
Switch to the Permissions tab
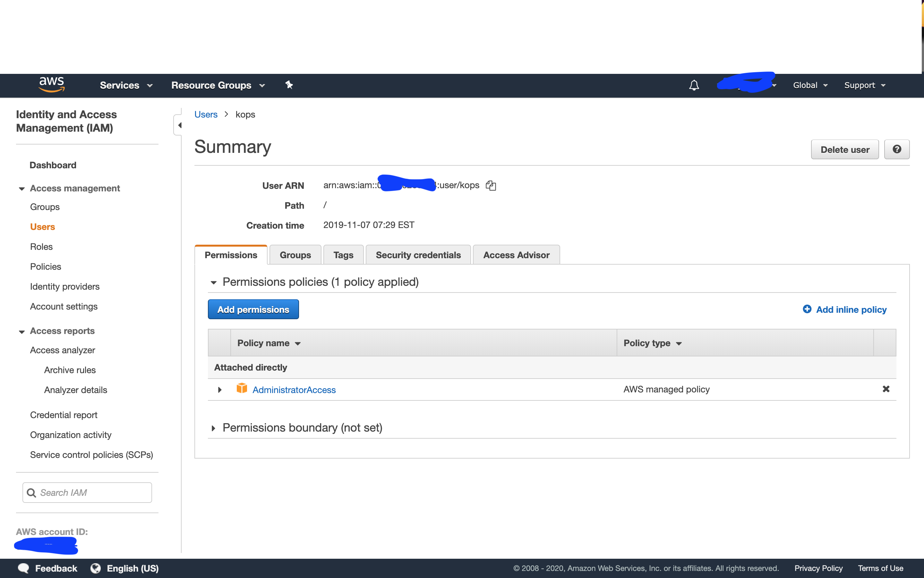[231, 255]
